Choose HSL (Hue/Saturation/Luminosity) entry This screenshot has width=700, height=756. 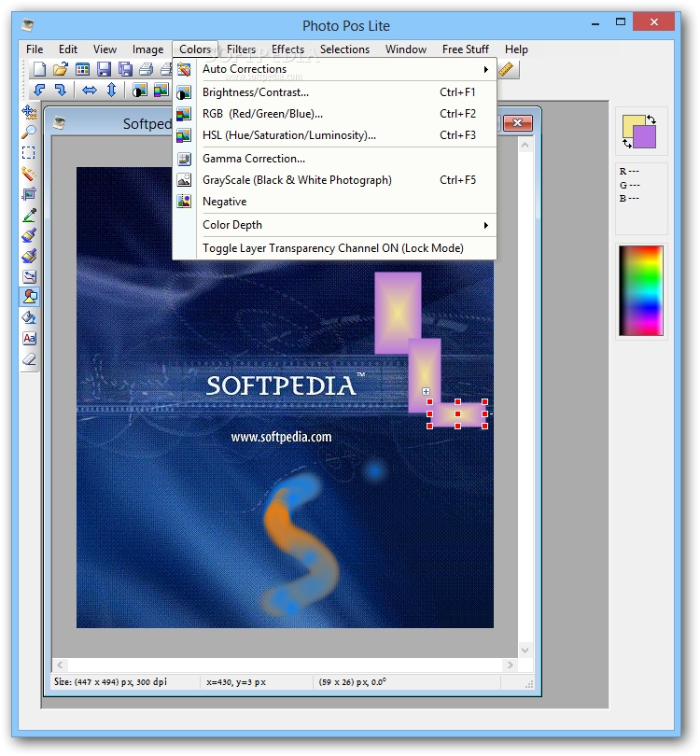click(334, 135)
